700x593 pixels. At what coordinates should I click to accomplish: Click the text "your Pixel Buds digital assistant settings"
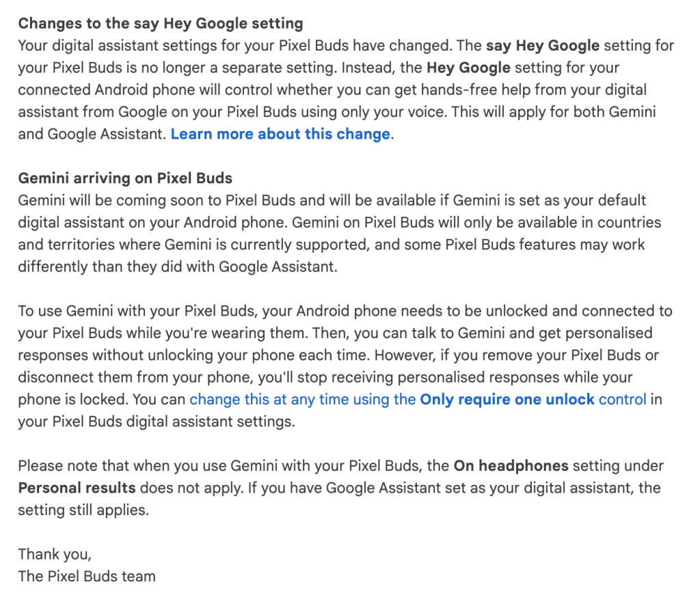156,422
